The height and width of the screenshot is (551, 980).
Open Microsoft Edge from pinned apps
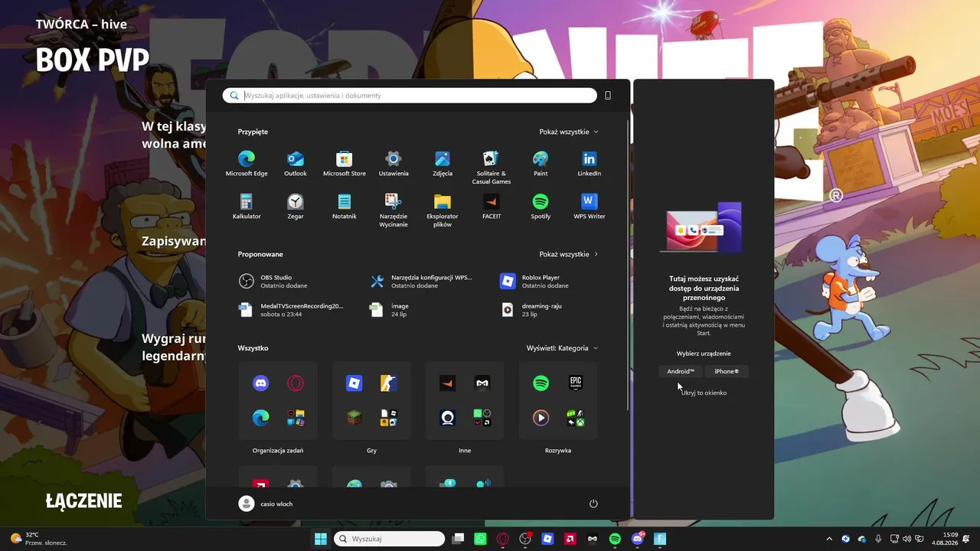[x=247, y=164]
